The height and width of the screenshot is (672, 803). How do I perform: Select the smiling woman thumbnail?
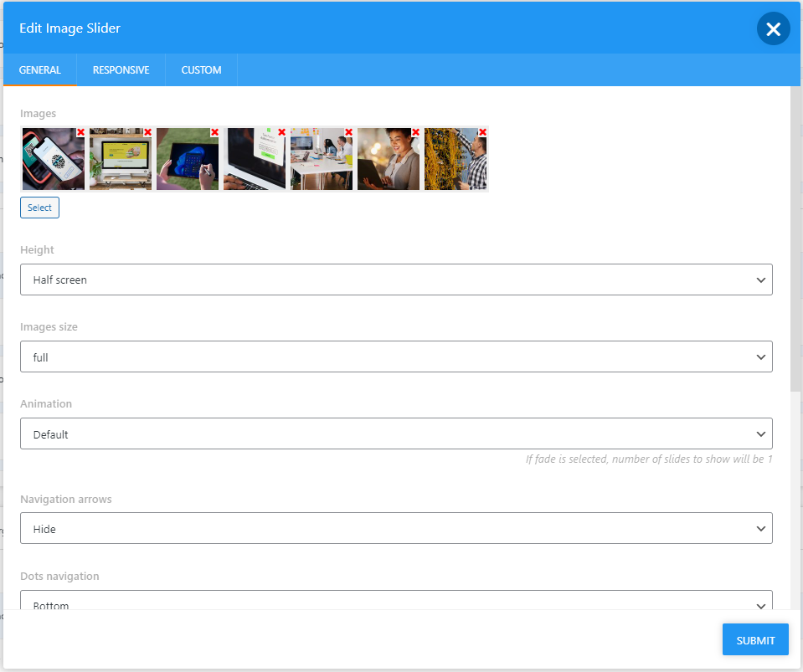[389, 159]
